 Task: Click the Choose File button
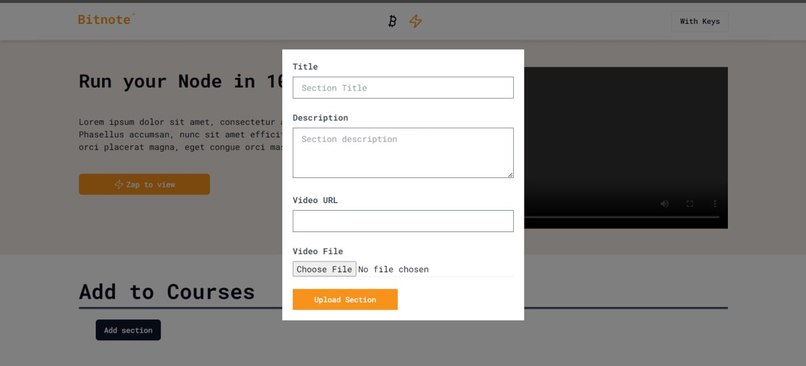[324, 269]
